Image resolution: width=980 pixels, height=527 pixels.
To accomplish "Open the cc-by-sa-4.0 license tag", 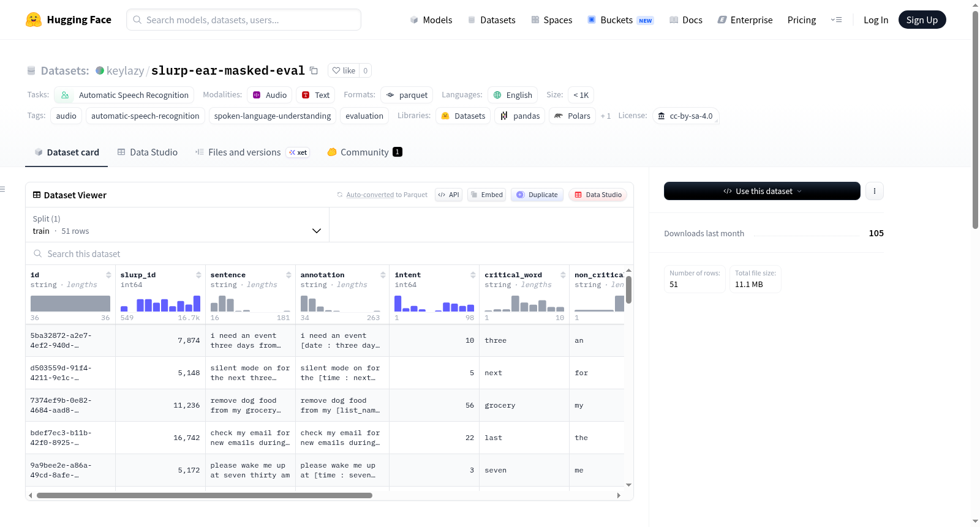I will 685,116.
